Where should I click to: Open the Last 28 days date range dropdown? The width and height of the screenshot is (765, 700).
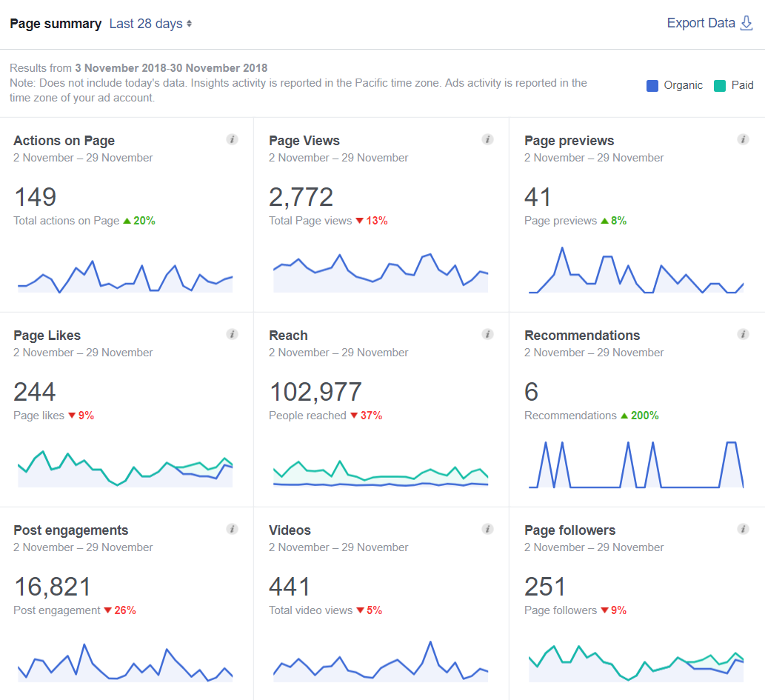click(x=150, y=24)
